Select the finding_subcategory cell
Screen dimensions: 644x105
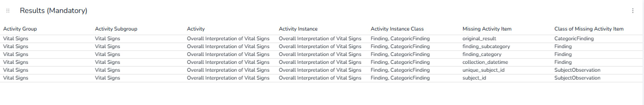click(486, 47)
